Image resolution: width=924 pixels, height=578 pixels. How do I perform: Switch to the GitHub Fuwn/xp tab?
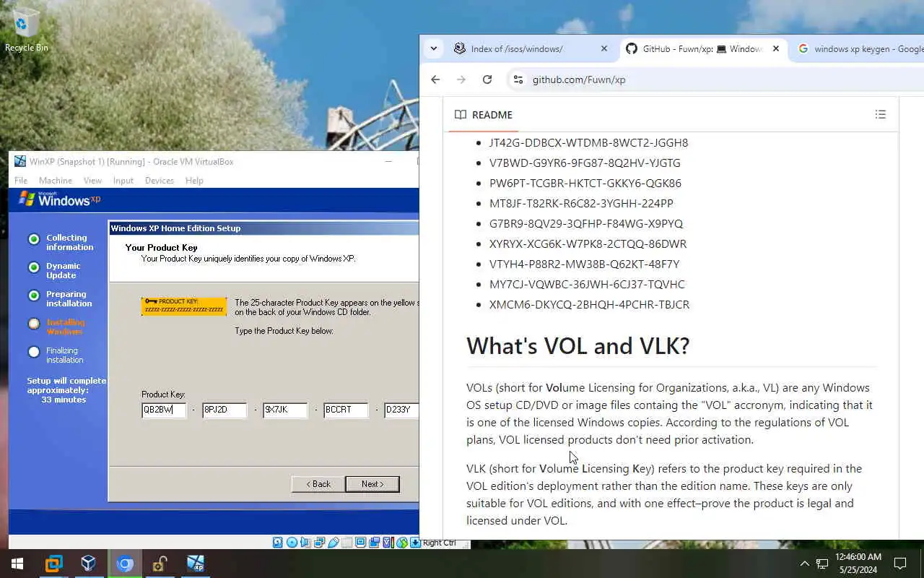coord(702,49)
